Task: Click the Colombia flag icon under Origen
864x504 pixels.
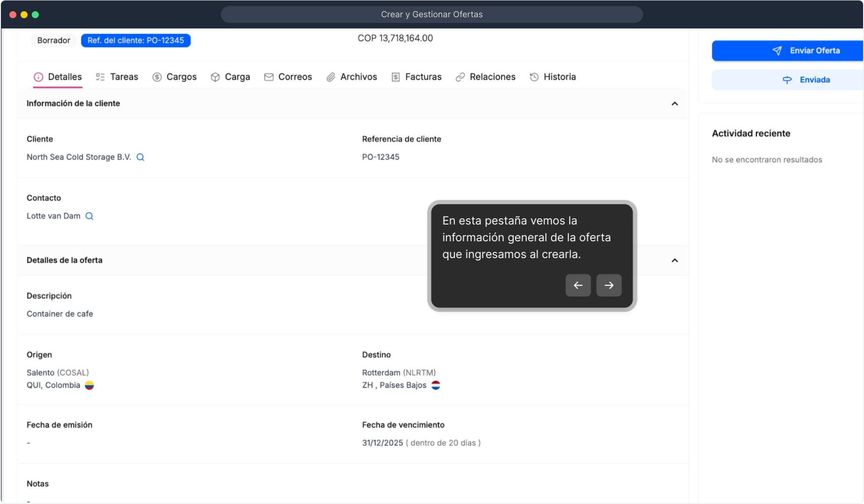Action: tap(89, 385)
